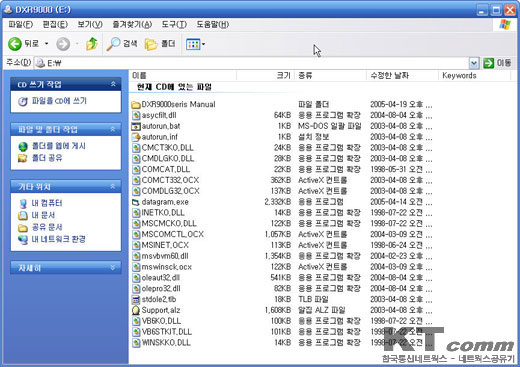Sort by 이름 column header
Screen dimensions: 520x367
[x=183, y=75]
